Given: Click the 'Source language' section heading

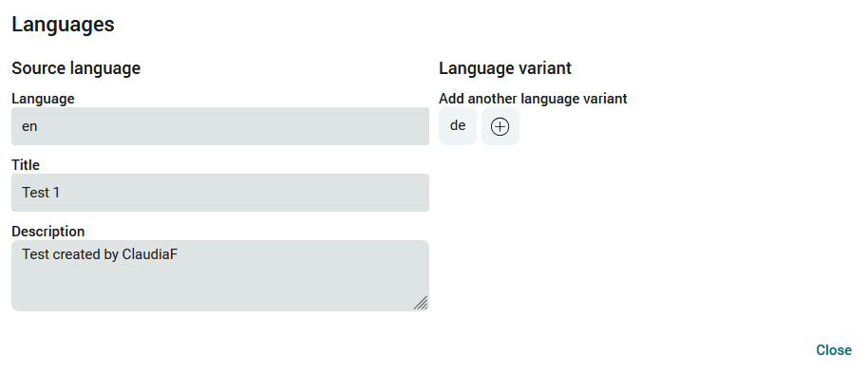Looking at the screenshot, I should [76, 68].
